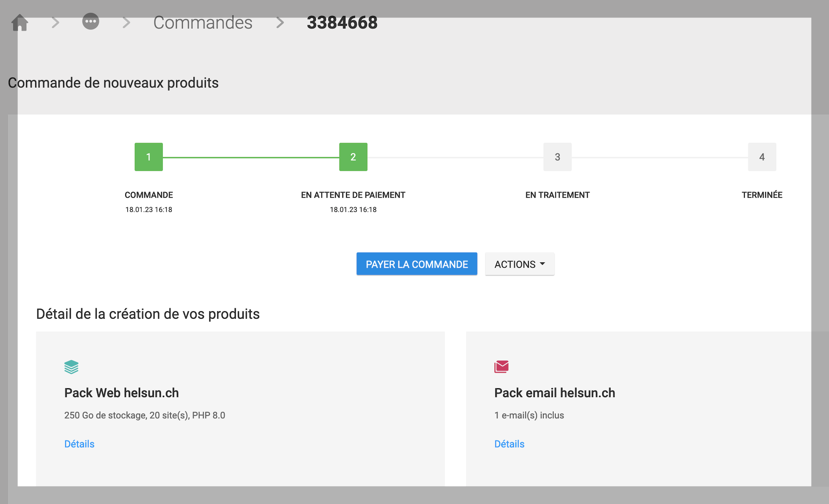
Task: Click the first breadcrumb chevron after home
Action: (x=56, y=22)
